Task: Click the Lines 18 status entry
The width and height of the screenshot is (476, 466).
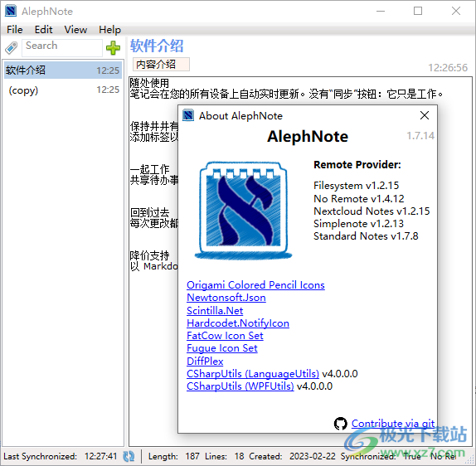Action: 225,456
